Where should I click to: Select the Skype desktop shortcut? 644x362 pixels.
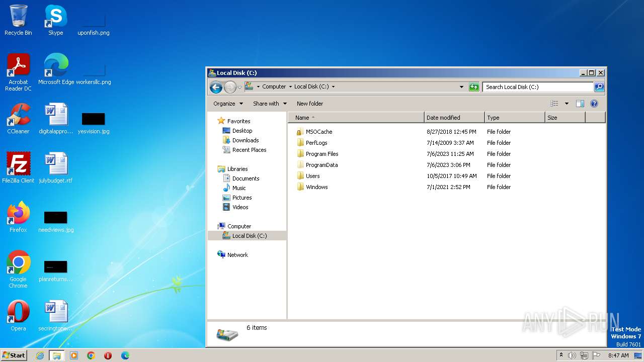coord(55,20)
